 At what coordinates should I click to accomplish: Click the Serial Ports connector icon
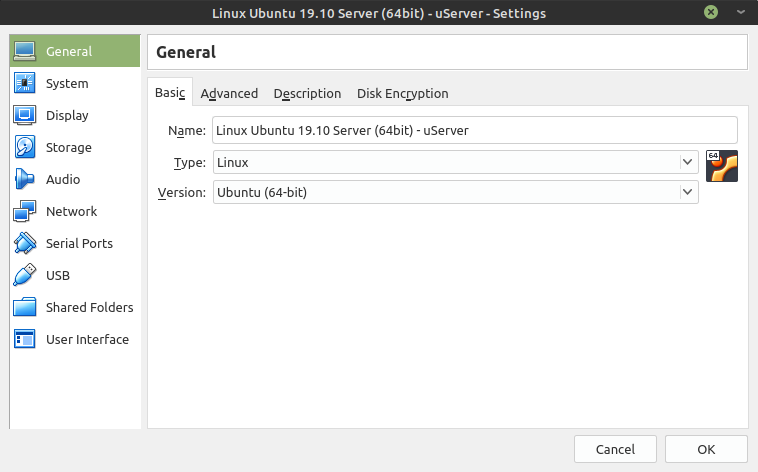[24, 243]
